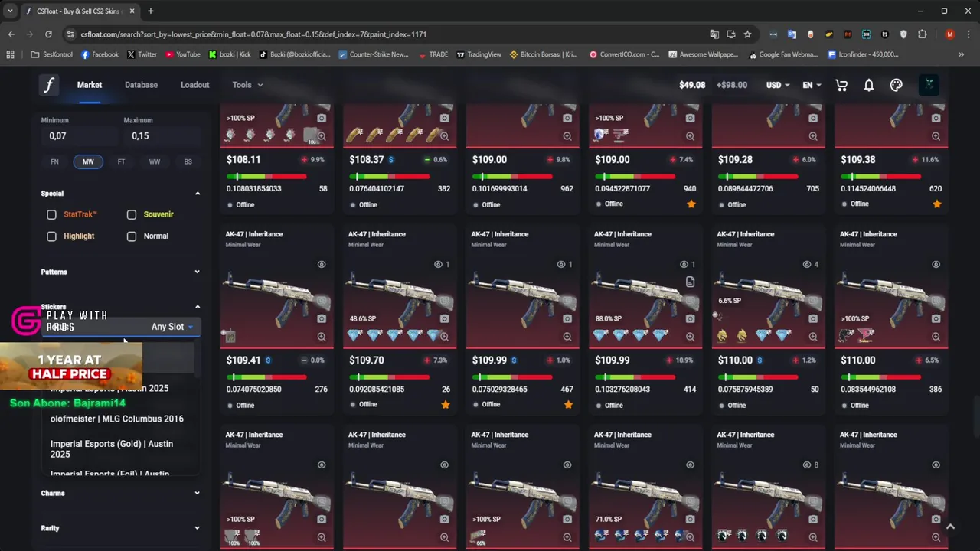Screen dimensions: 980x551
Task: Zoom the $109.41 AK-47 listing image
Action: coord(322,337)
